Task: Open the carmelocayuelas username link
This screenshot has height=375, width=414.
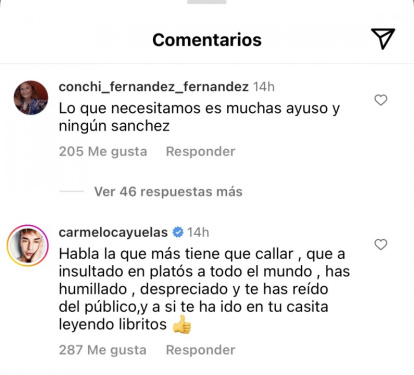Action: tap(113, 232)
